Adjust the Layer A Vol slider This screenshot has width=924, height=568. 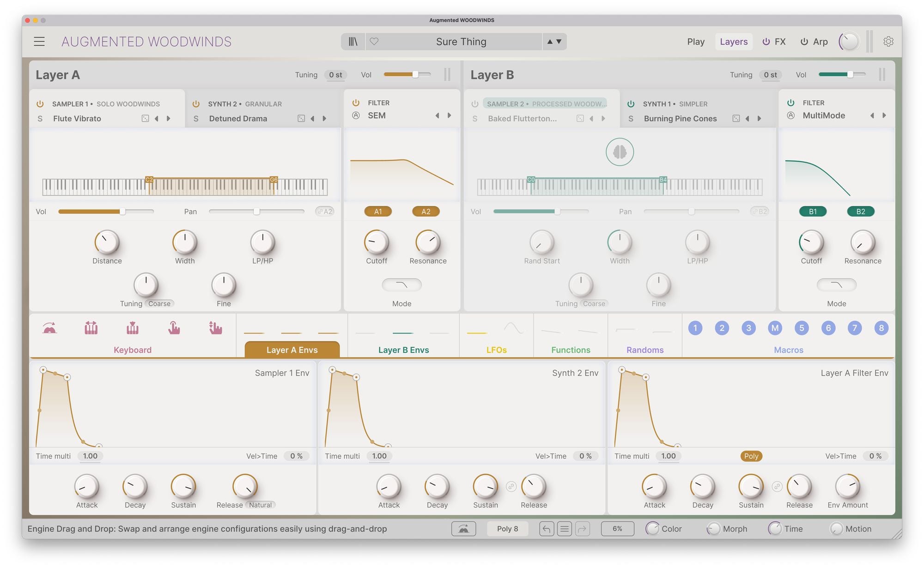[x=415, y=75]
